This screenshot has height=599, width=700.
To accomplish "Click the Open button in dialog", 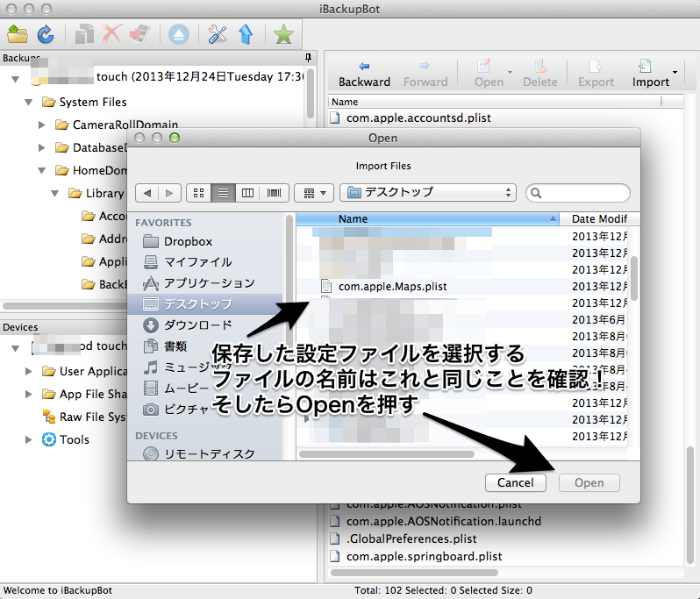I will point(589,482).
